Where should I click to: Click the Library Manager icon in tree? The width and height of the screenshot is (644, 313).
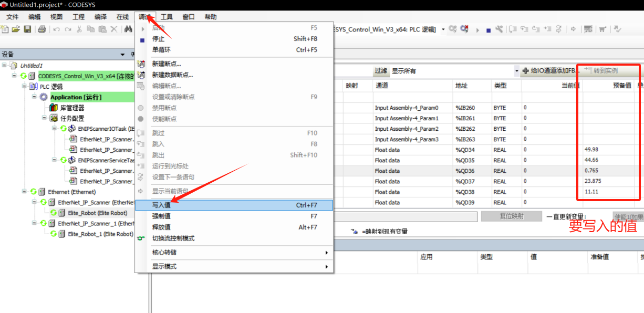click(x=54, y=108)
